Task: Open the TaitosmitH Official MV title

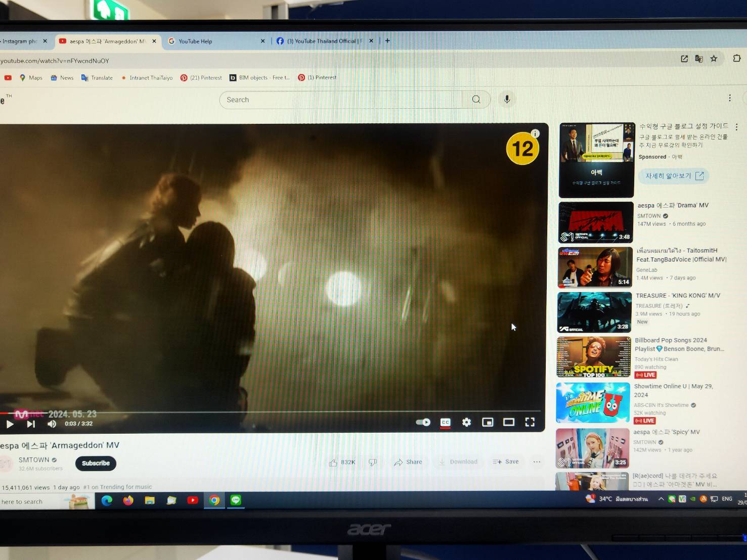Action: pos(681,255)
